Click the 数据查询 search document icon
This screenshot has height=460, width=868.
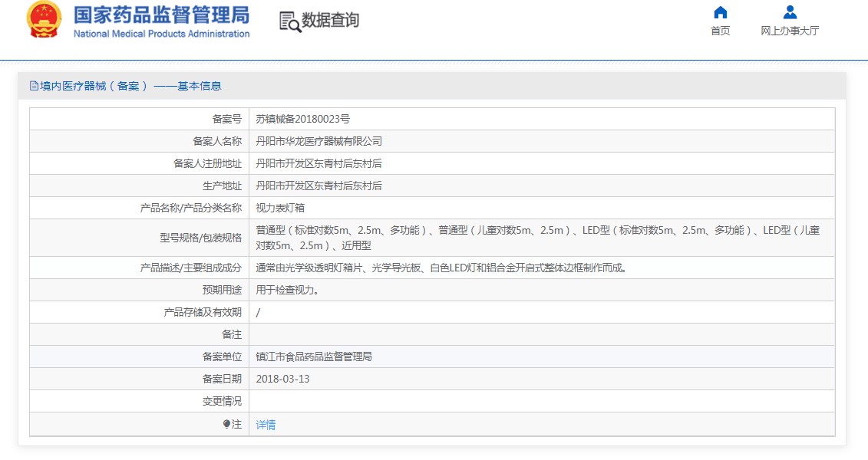point(290,21)
